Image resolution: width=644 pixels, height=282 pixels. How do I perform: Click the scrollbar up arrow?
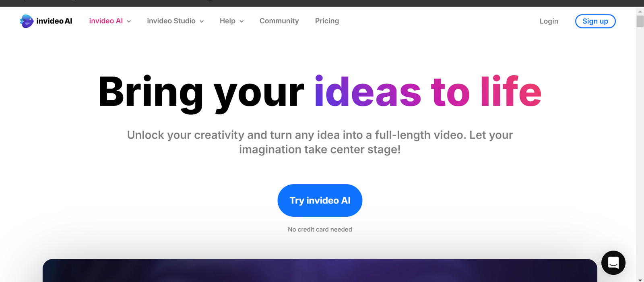tap(640, 12)
